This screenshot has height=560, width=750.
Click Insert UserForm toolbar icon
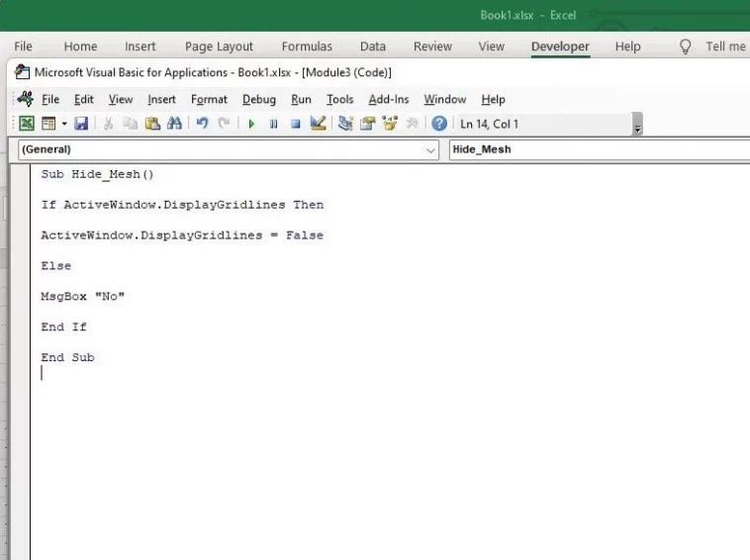[48, 124]
